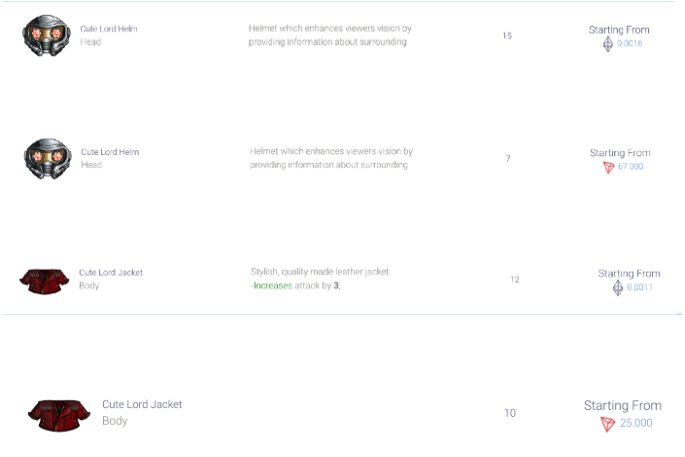Click the helmet image priced at 67.000
Image resolution: width=685 pixels, height=457 pixels.
click(47, 158)
